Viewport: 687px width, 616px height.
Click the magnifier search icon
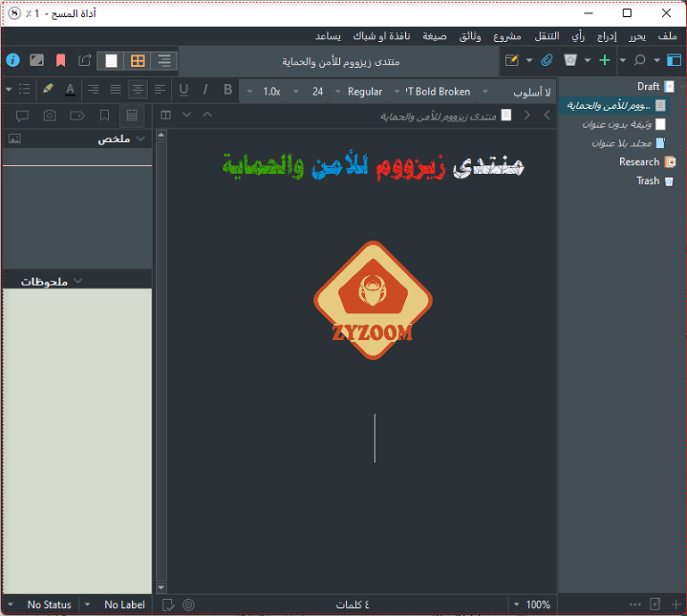coord(640,60)
